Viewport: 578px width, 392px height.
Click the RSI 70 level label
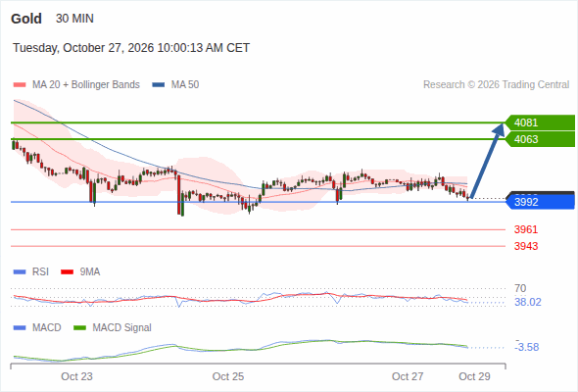tap(520, 288)
